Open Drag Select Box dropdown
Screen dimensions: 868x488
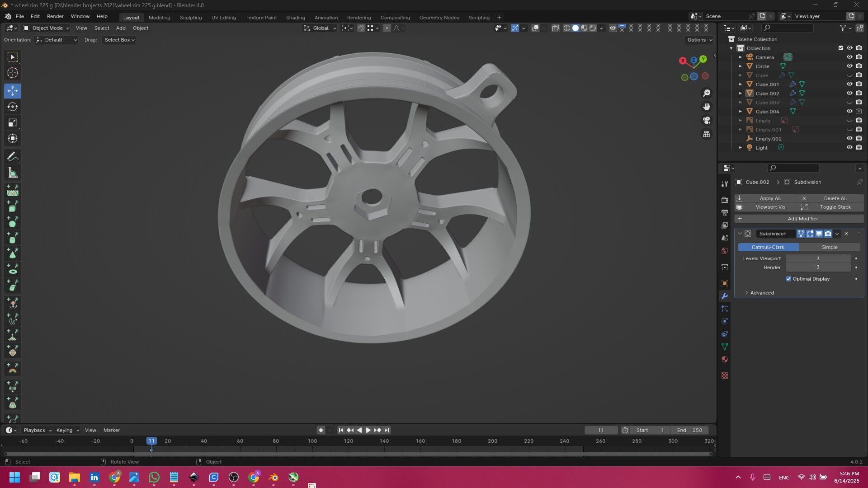119,40
